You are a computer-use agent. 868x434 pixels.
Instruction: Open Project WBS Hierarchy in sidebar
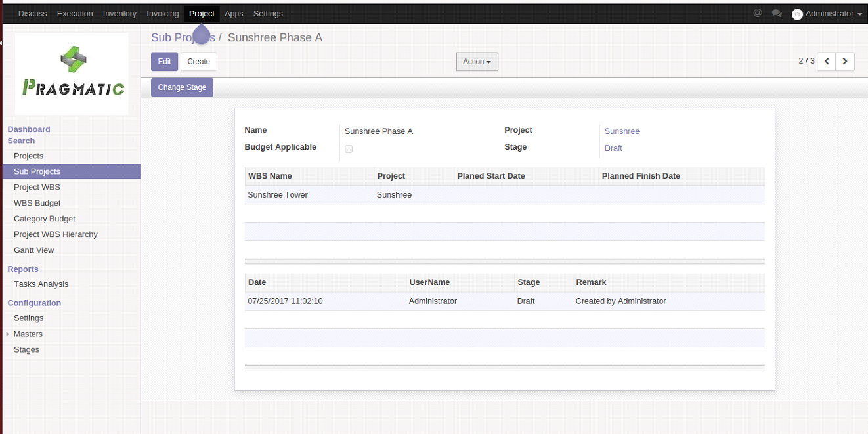point(55,234)
